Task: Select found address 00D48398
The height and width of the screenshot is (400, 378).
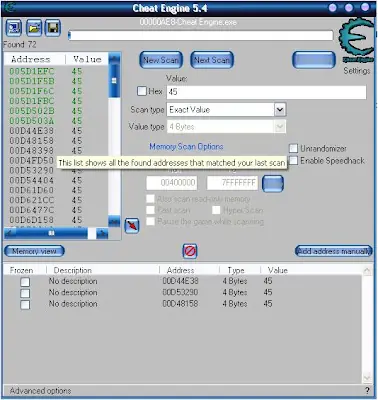Action: (32, 150)
